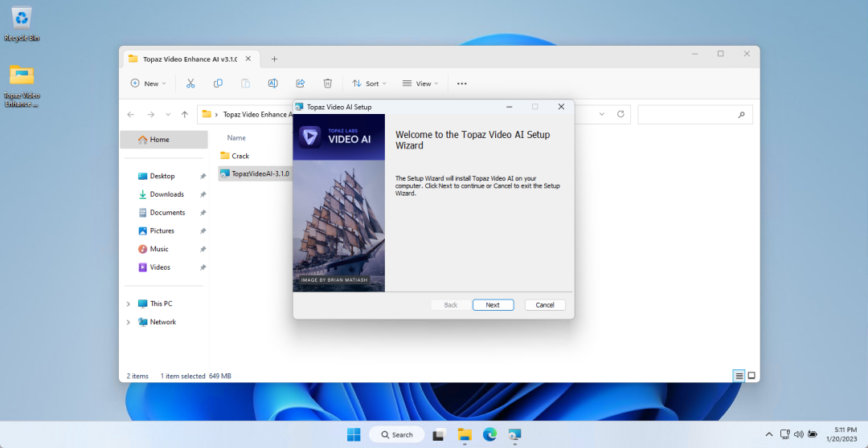Switch to large thumbnails view in status bar
Screen dimensions: 868x448
point(751,376)
